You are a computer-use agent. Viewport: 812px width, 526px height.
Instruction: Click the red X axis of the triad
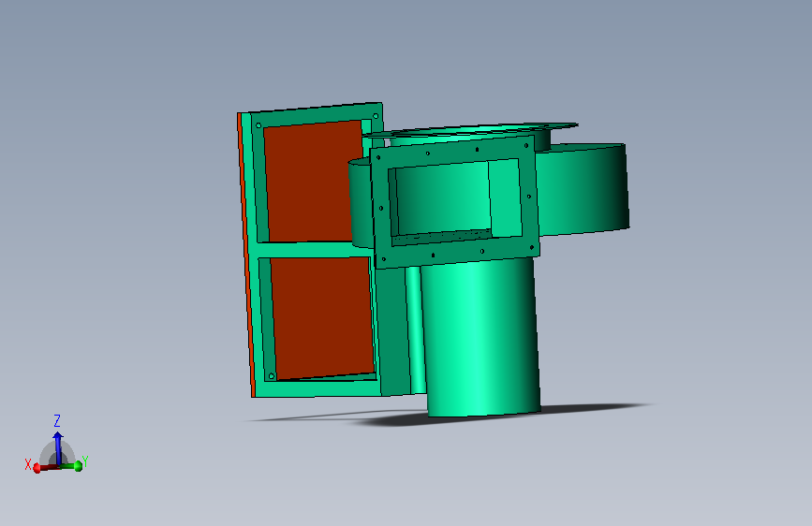pos(46,468)
